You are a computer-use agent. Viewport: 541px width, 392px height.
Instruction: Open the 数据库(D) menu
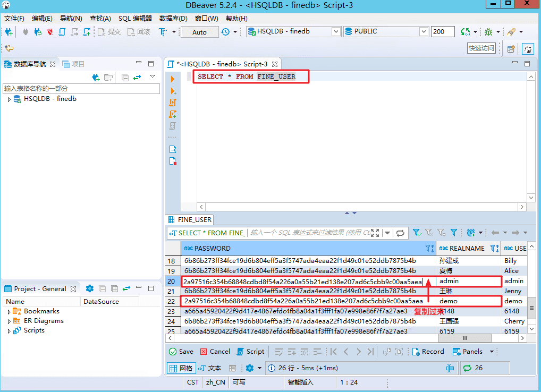[174, 19]
